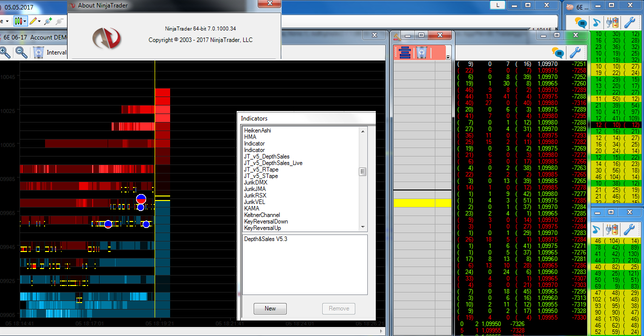644x336 pixels.
Task: Expand the red toolbar overflow arrow
Action: click(x=448, y=56)
